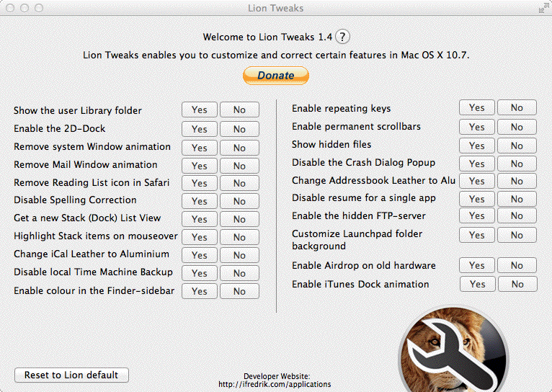
Task: Open the ifredrik.com/applications developer link
Action: [275, 384]
